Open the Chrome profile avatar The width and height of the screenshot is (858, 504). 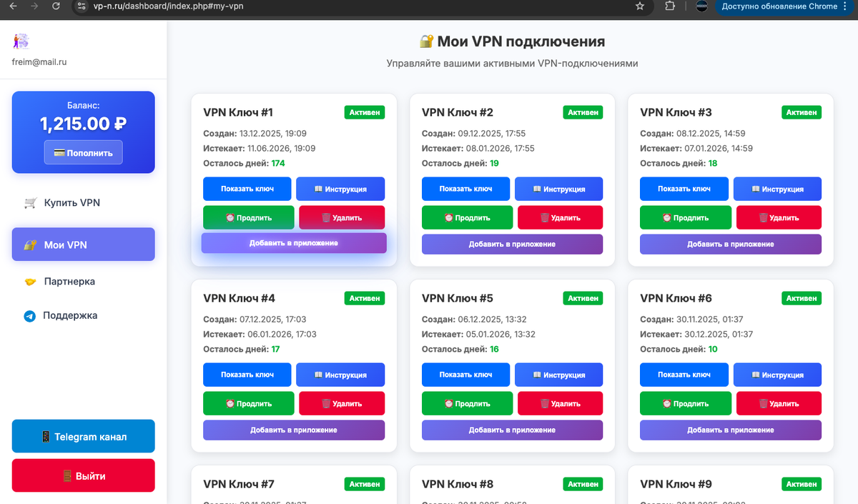(x=702, y=6)
